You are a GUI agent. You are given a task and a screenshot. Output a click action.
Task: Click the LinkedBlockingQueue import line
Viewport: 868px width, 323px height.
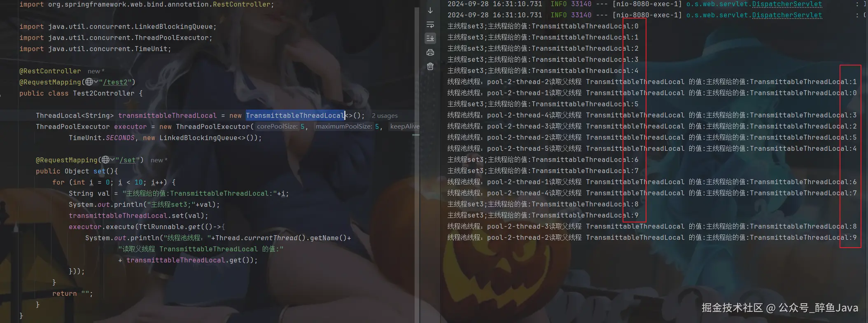tap(118, 26)
